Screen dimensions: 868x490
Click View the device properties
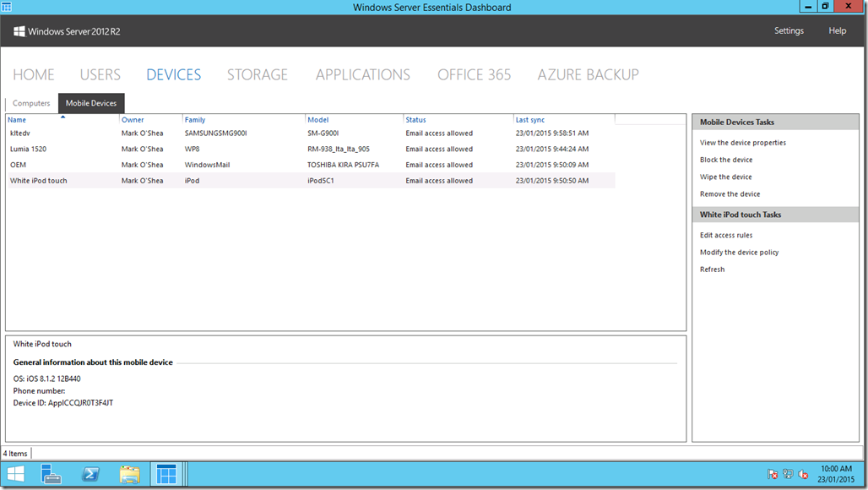743,143
